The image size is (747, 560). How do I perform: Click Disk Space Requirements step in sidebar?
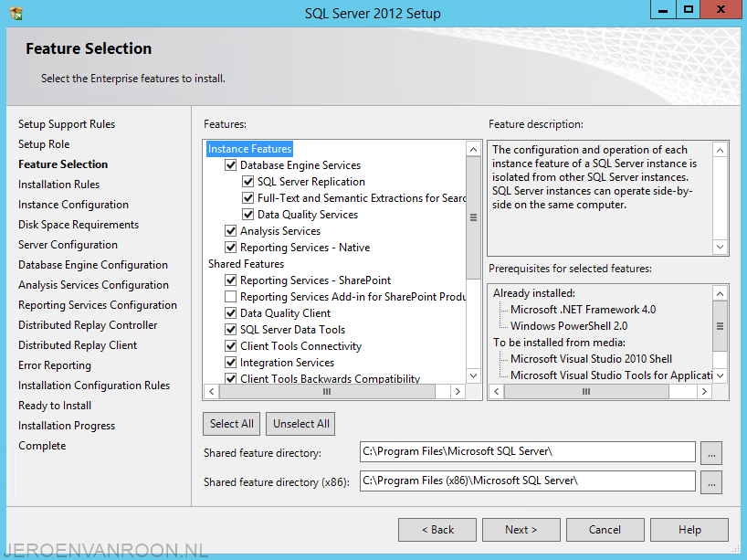(79, 225)
